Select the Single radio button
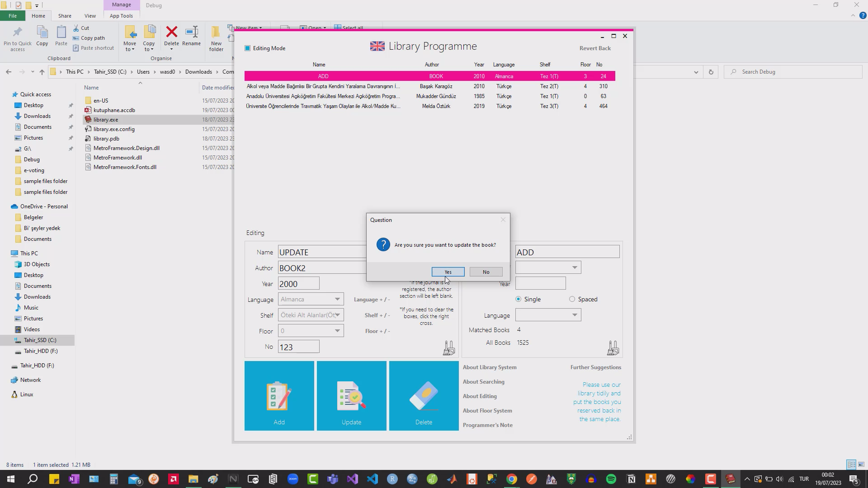The image size is (868, 488). pyautogui.click(x=519, y=299)
